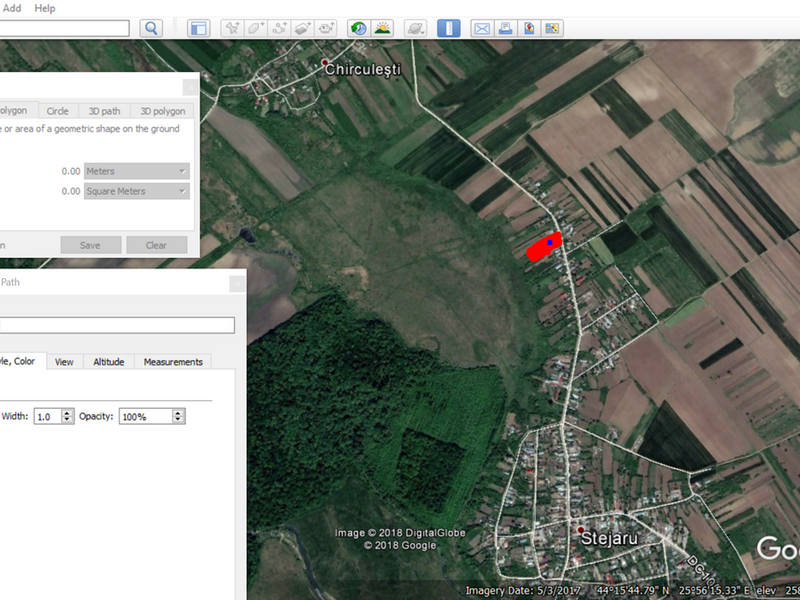800x600 pixels.
Task: Switch to the Circle tab
Action: coord(57,111)
